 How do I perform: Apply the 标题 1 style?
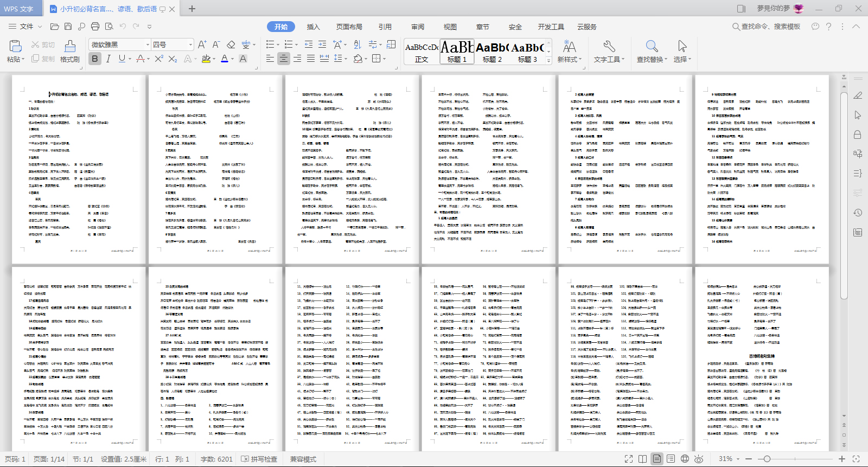pyautogui.click(x=457, y=52)
